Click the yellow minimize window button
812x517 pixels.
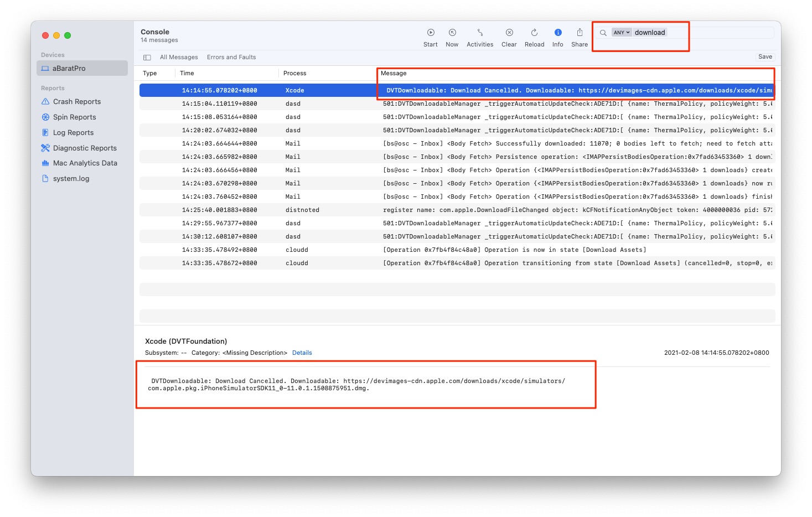point(56,35)
